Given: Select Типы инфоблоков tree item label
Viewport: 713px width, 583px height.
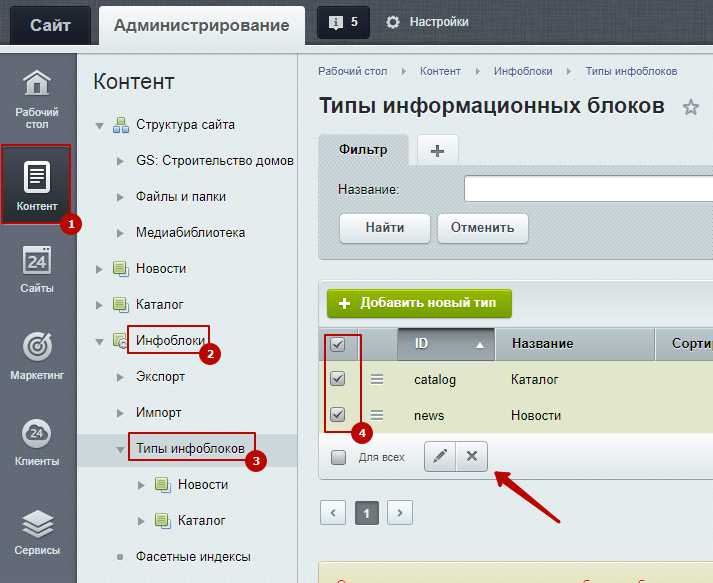Looking at the screenshot, I should 191,448.
